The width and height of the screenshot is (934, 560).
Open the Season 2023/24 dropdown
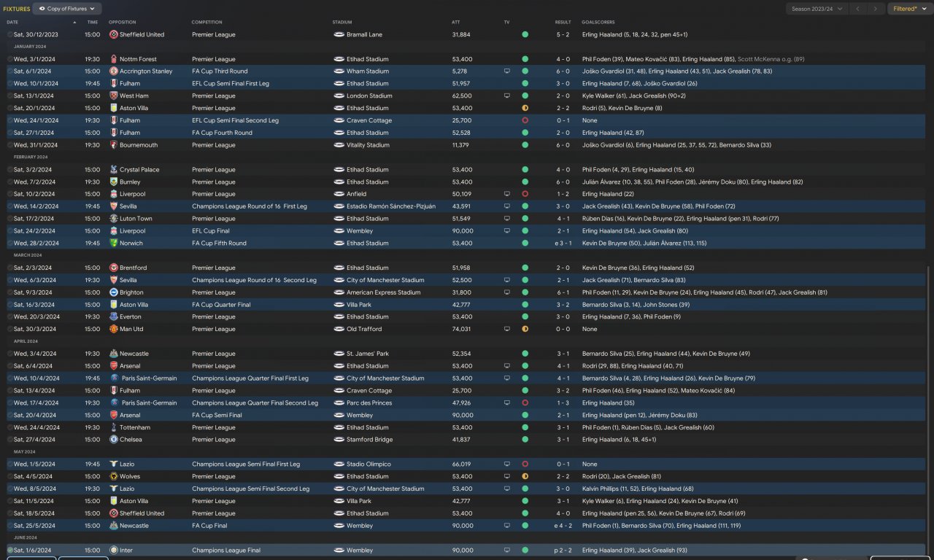[817, 9]
